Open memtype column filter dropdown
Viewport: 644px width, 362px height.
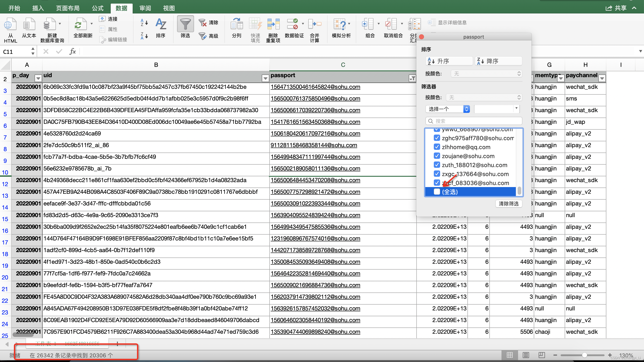pos(561,78)
